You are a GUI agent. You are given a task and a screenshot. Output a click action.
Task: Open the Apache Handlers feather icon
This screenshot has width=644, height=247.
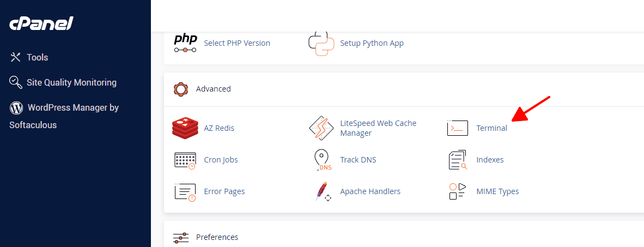(322, 191)
